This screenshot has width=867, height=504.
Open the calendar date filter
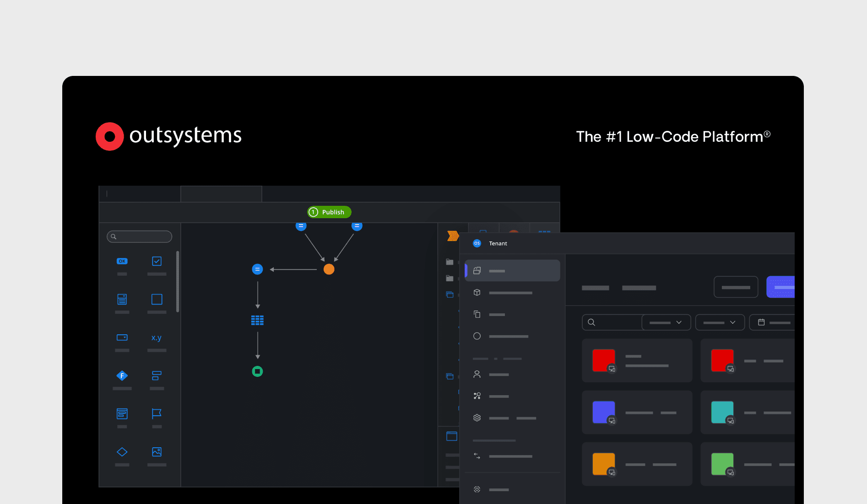(x=772, y=322)
